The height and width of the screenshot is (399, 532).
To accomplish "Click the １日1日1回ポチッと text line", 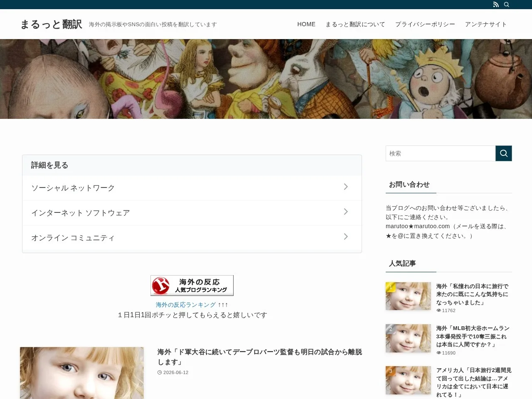I will tap(192, 315).
